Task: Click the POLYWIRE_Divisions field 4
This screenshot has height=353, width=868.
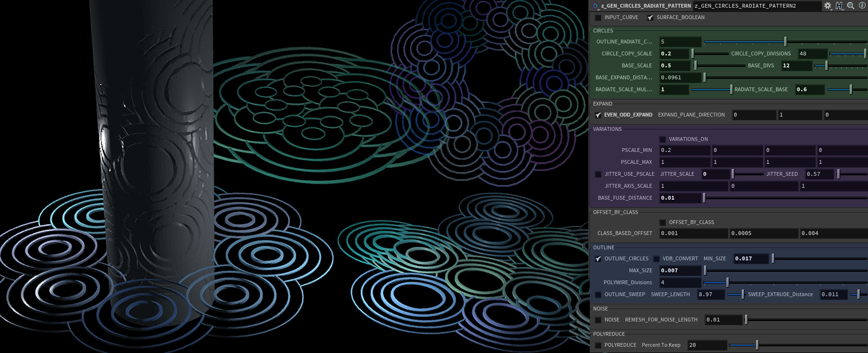Action: (680, 283)
